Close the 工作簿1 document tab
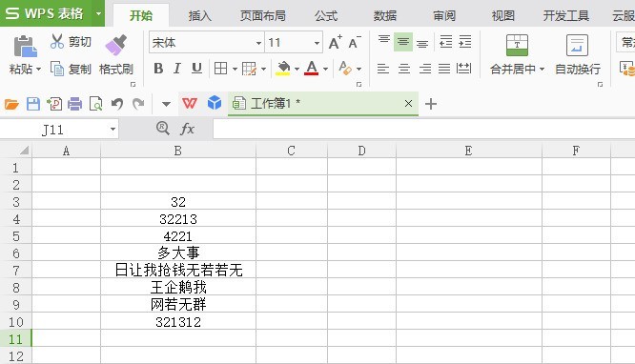 pyautogui.click(x=408, y=104)
